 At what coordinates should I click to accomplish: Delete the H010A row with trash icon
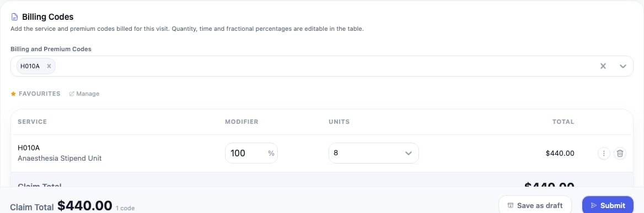pyautogui.click(x=620, y=154)
